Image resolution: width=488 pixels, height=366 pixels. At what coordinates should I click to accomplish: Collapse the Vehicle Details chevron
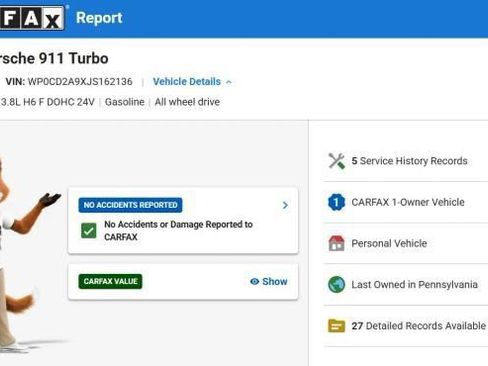pos(229,82)
